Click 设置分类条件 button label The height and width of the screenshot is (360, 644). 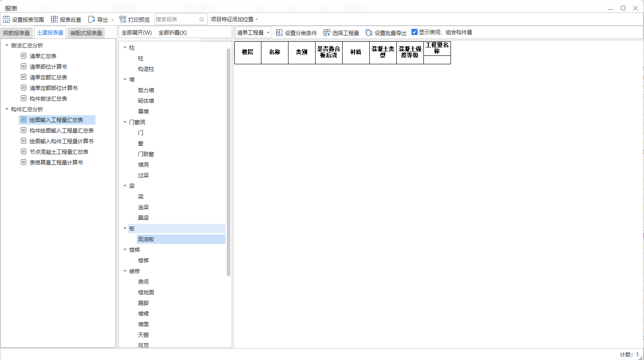pyautogui.click(x=301, y=33)
